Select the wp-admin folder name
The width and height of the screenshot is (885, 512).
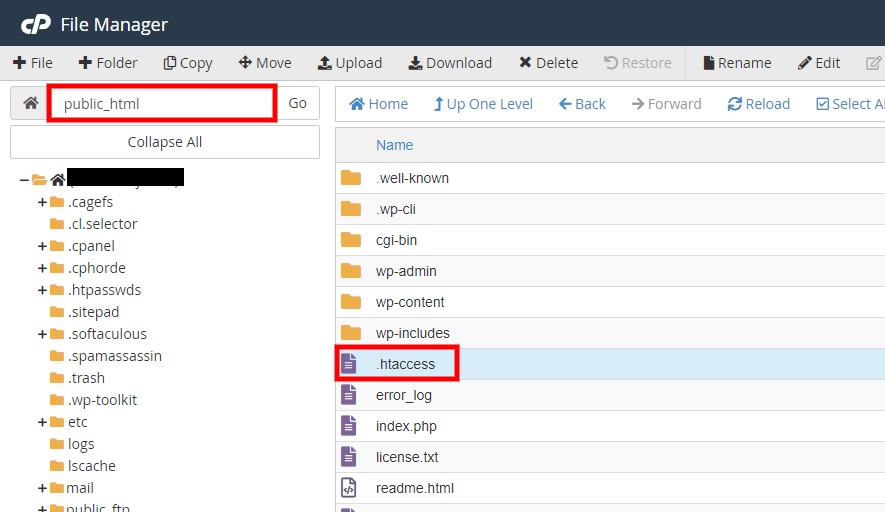tap(406, 272)
